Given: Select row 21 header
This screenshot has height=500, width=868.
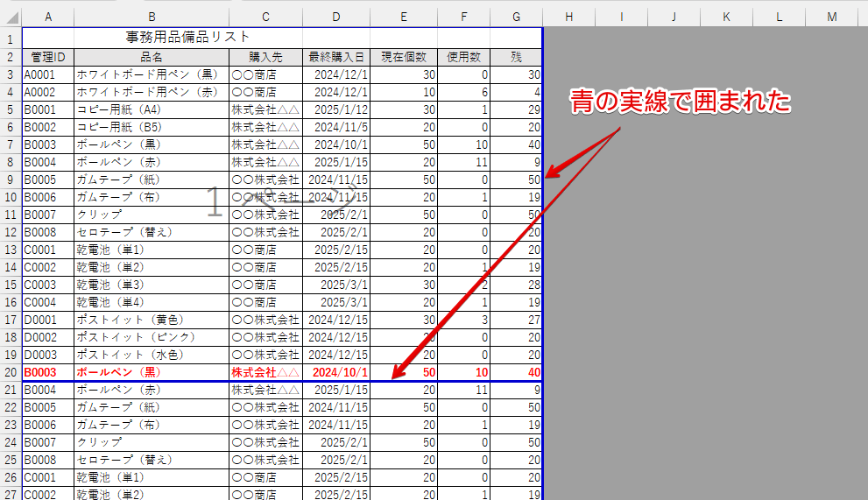Looking at the screenshot, I should pyautogui.click(x=11, y=390).
